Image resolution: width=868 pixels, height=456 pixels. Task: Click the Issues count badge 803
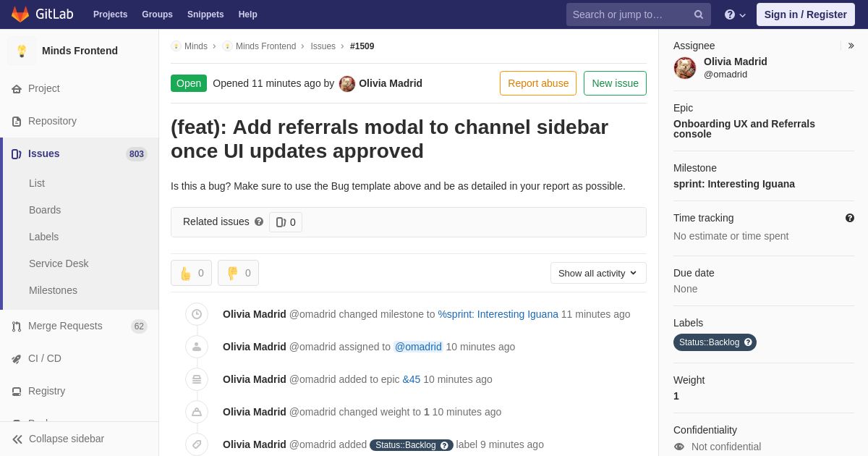click(137, 154)
